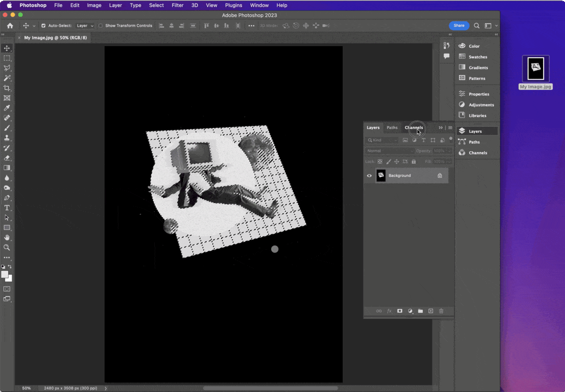
Task: Click the horizontal scrollbar under the canvas
Action: coord(270,388)
